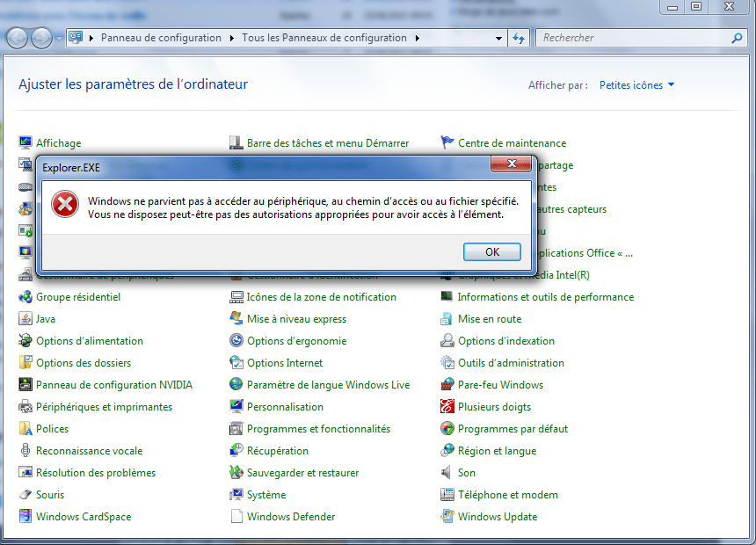Open the Région et langue link

coord(497,450)
